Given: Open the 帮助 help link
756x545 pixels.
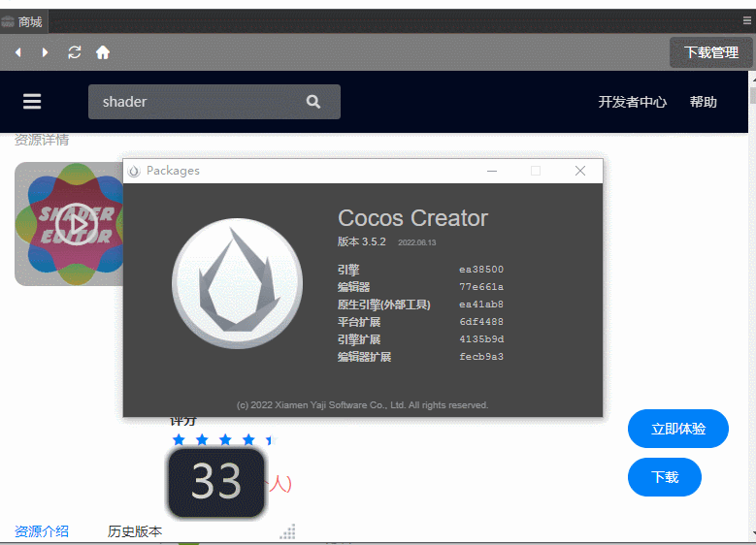Looking at the screenshot, I should [703, 102].
